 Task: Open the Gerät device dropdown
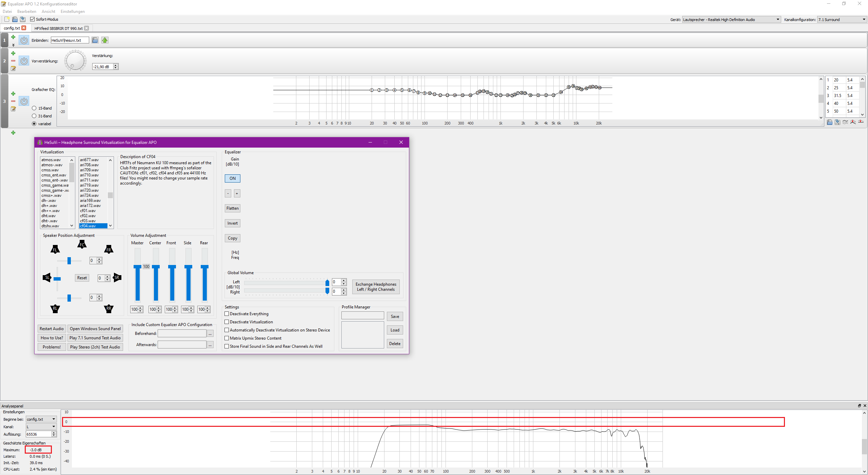731,20
